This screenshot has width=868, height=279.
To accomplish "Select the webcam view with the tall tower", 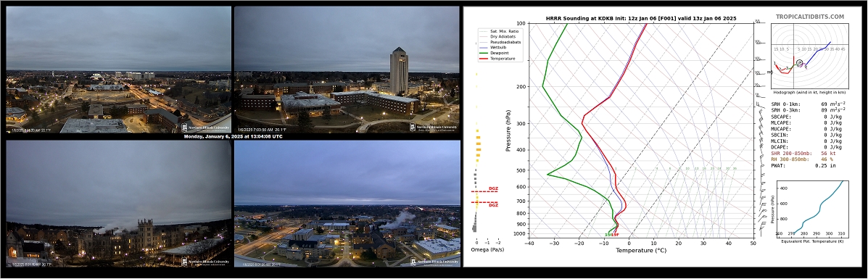I will click(x=347, y=69).
